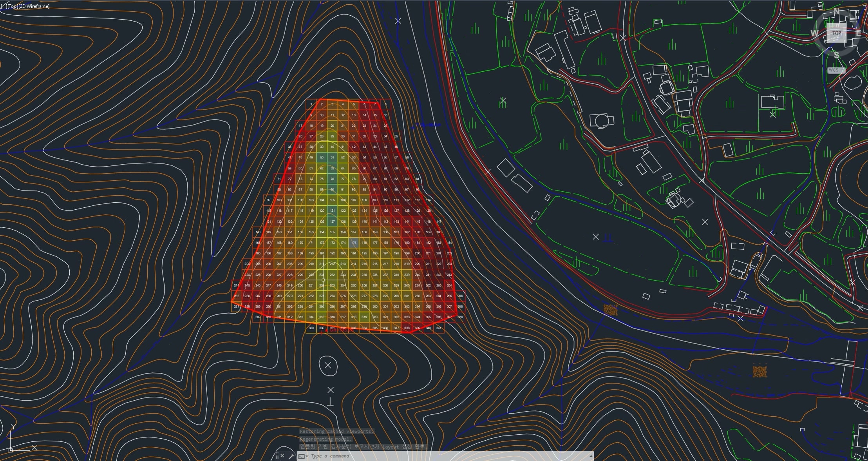
Task: Click the UCS origin icon
Action: pyautogui.click(x=11, y=450)
